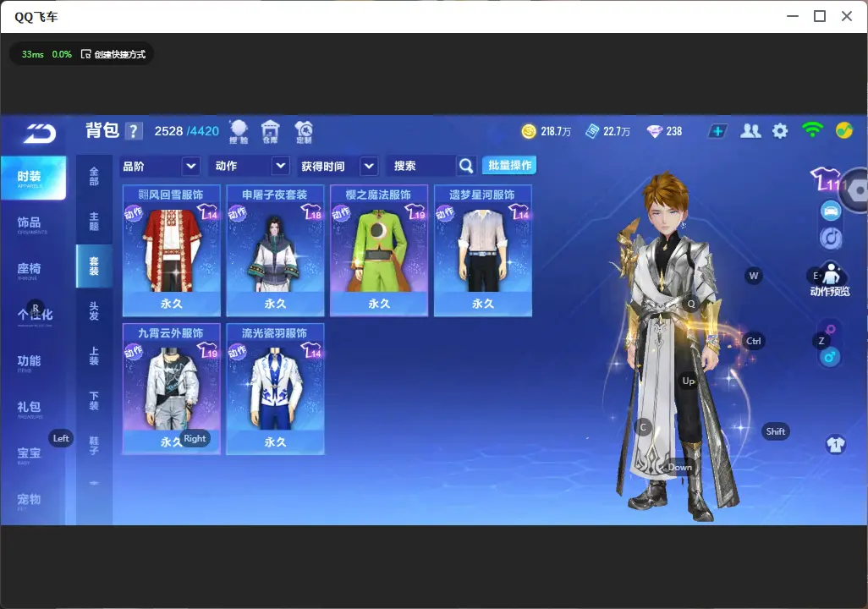Click the music note icon
The height and width of the screenshot is (609, 868).
(x=831, y=238)
